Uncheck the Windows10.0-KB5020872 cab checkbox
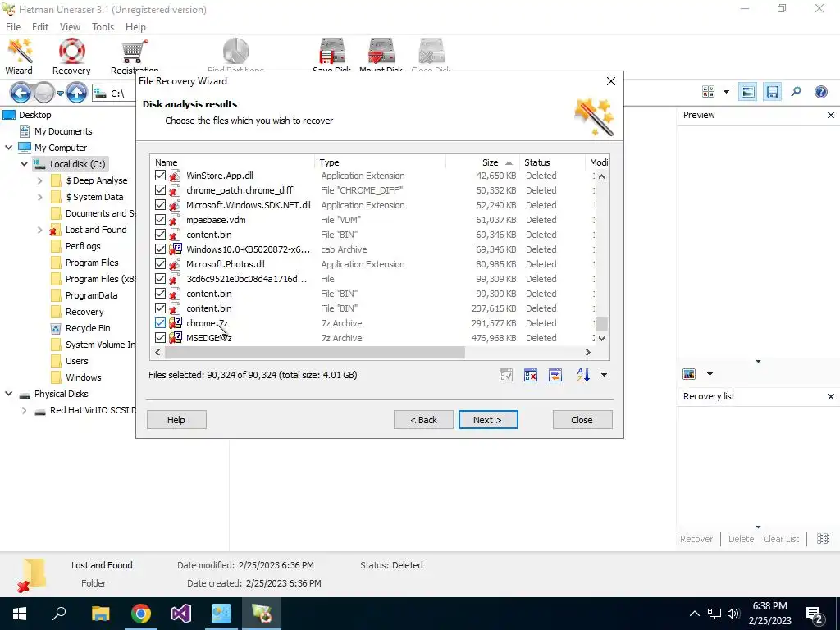The height and width of the screenshot is (630, 840). click(160, 249)
